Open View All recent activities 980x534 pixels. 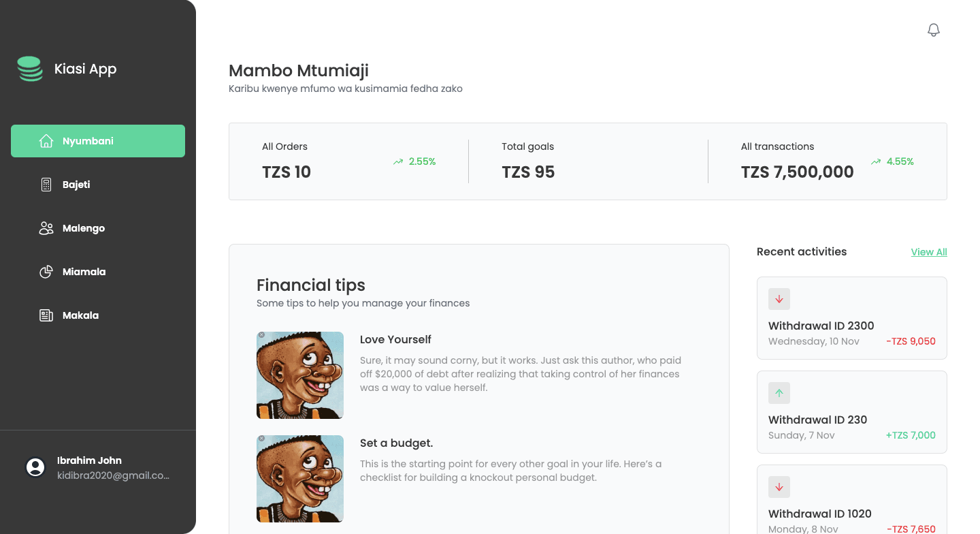[x=929, y=251]
